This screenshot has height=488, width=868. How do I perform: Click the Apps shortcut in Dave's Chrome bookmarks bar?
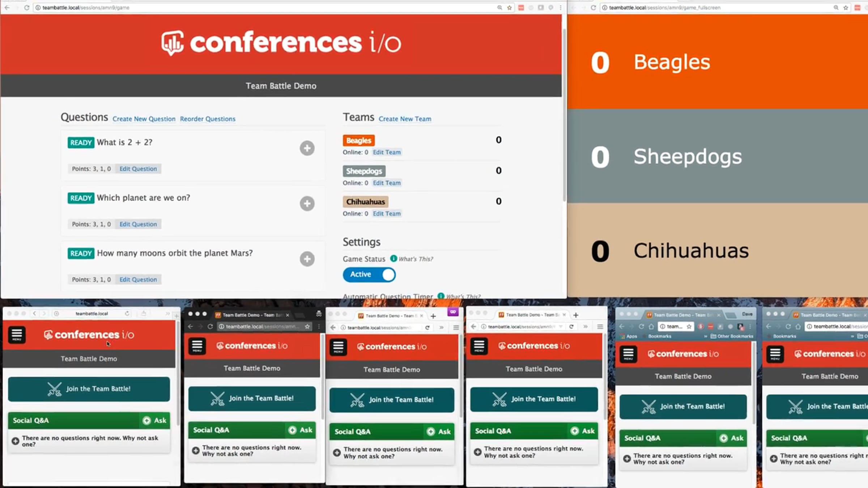(x=629, y=336)
